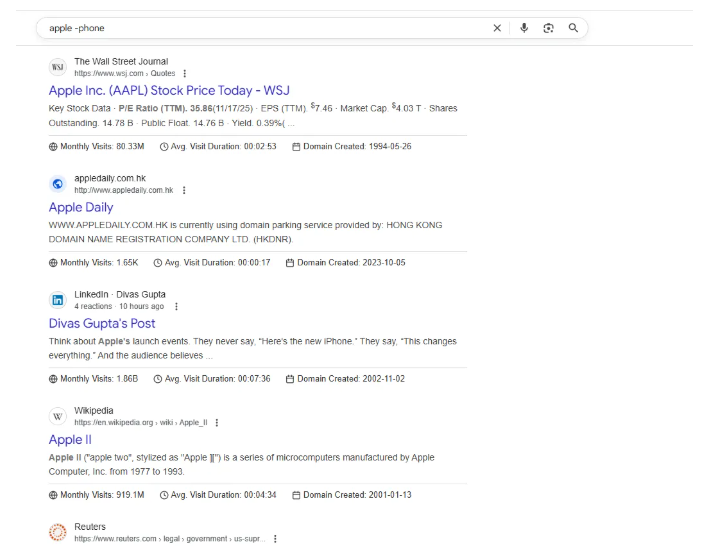Start voice search with the microphone icon
The image size is (703, 546).
(523, 28)
